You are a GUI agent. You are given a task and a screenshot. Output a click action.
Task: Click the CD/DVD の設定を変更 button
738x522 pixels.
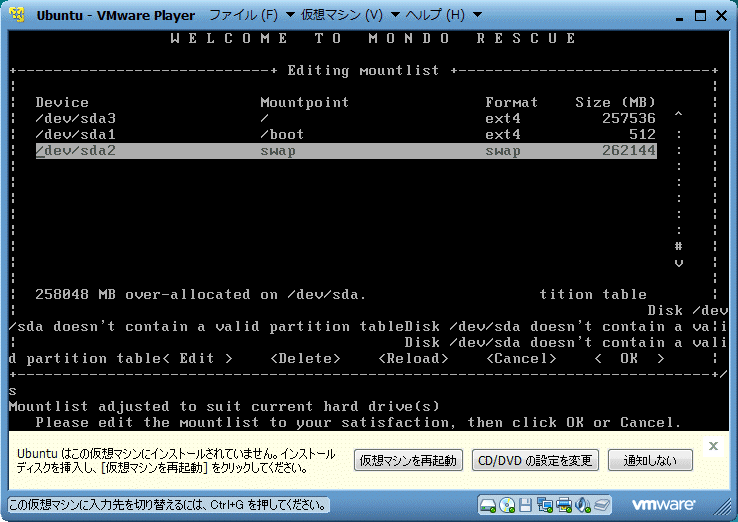pos(535,460)
